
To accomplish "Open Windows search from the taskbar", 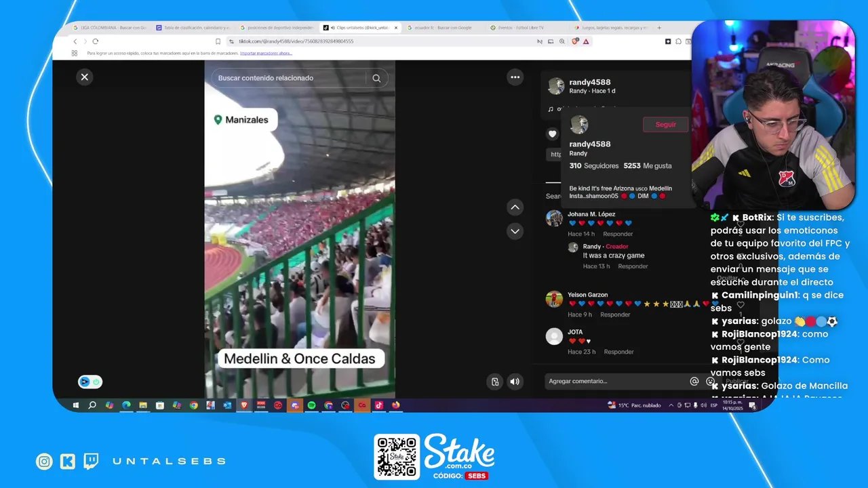I will [x=92, y=405].
